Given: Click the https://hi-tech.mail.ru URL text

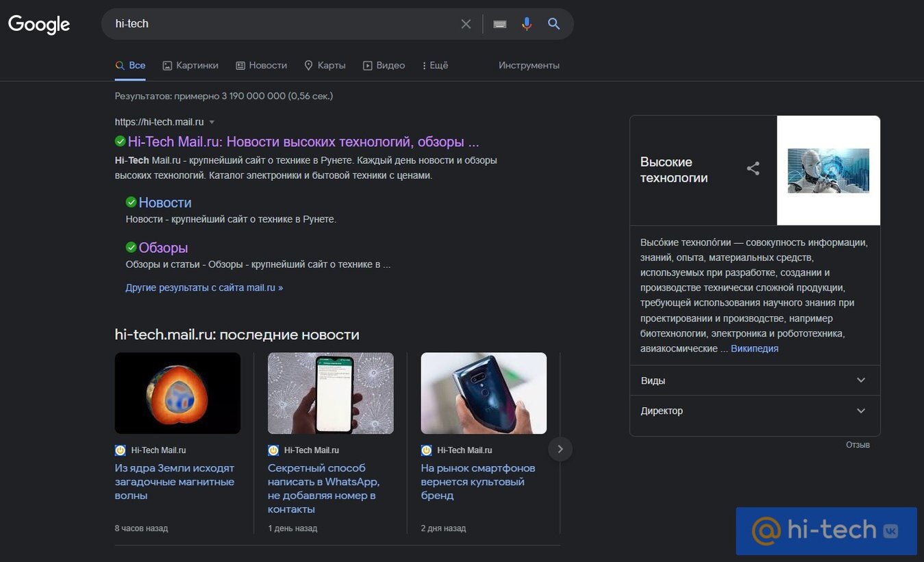Looking at the screenshot, I should tap(159, 122).
